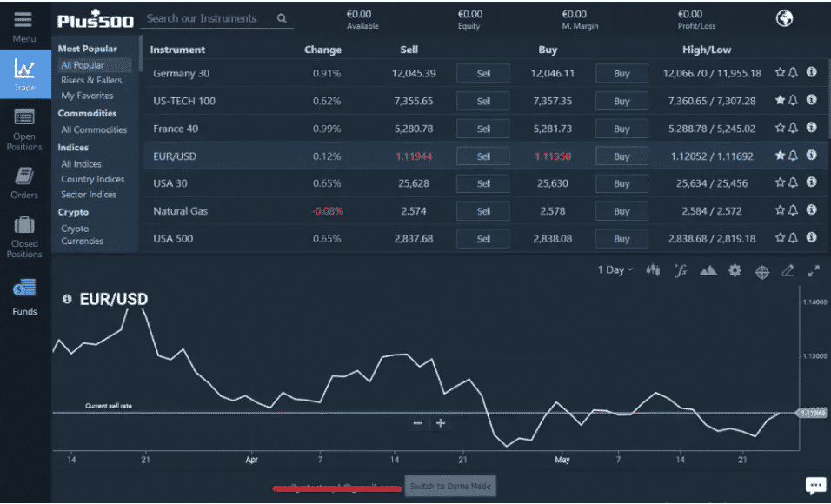
Task: Open the Funds section in sidebar
Action: click(24, 296)
